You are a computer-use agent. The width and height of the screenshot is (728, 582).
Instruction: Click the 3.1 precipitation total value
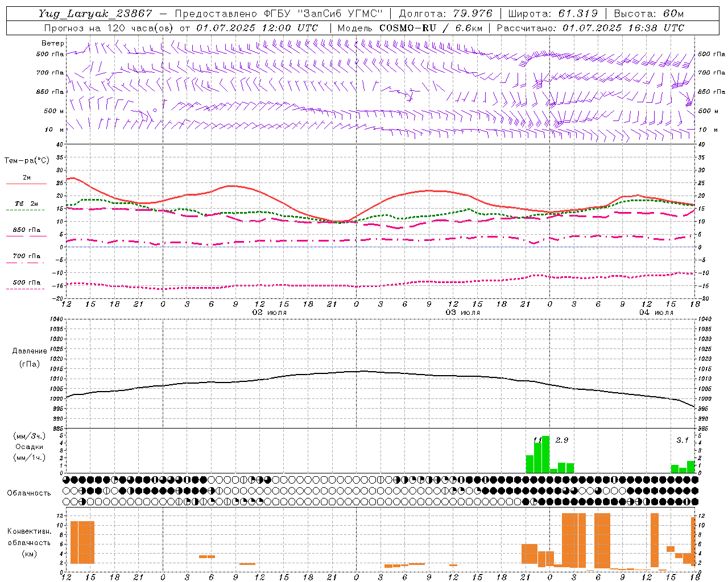(x=682, y=440)
